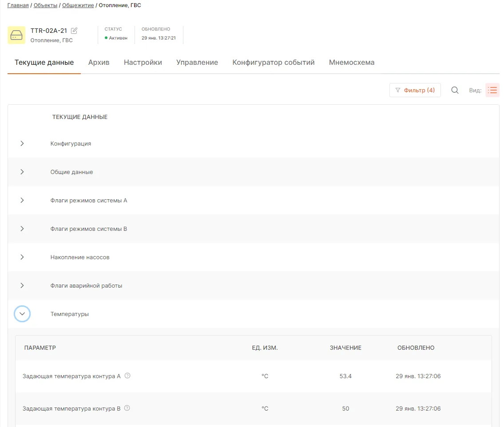This screenshot has width=504, height=427.
Task: Click the Активен status label
Action: coord(118,38)
